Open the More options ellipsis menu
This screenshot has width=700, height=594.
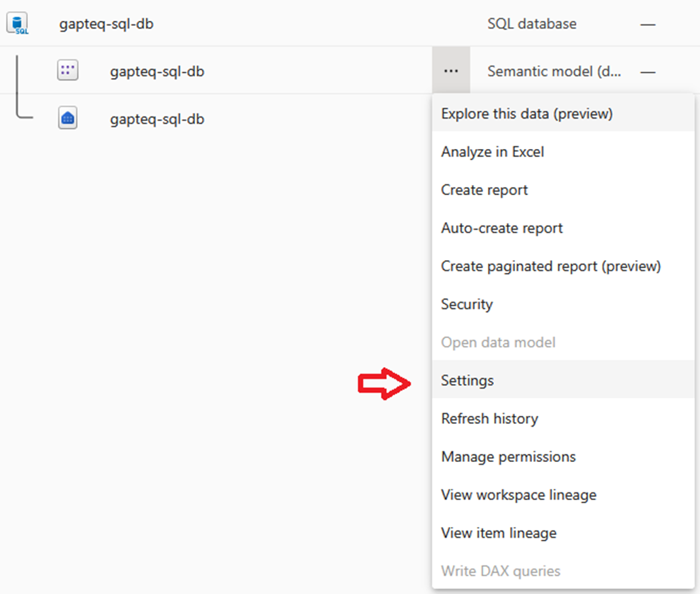451,70
